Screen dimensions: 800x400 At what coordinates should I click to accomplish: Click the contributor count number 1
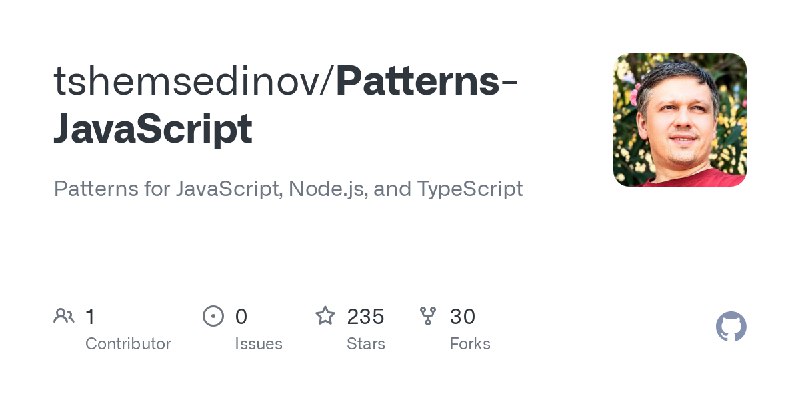coord(90,317)
